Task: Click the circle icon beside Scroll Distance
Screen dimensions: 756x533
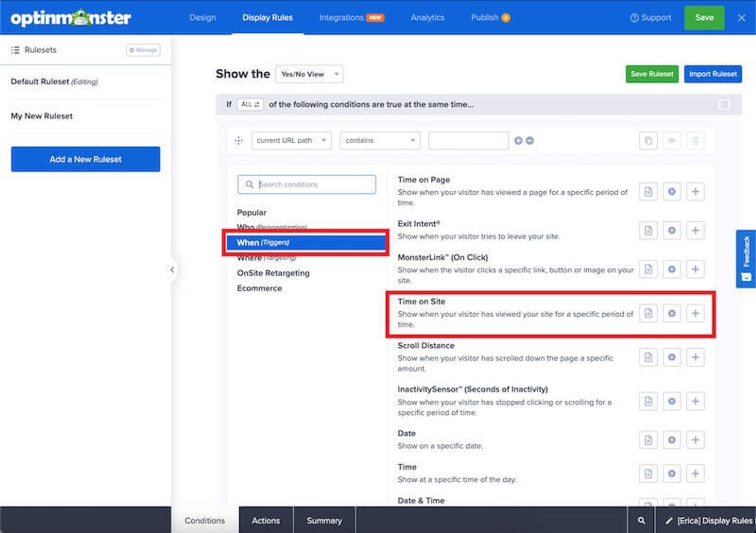Action: (x=672, y=357)
